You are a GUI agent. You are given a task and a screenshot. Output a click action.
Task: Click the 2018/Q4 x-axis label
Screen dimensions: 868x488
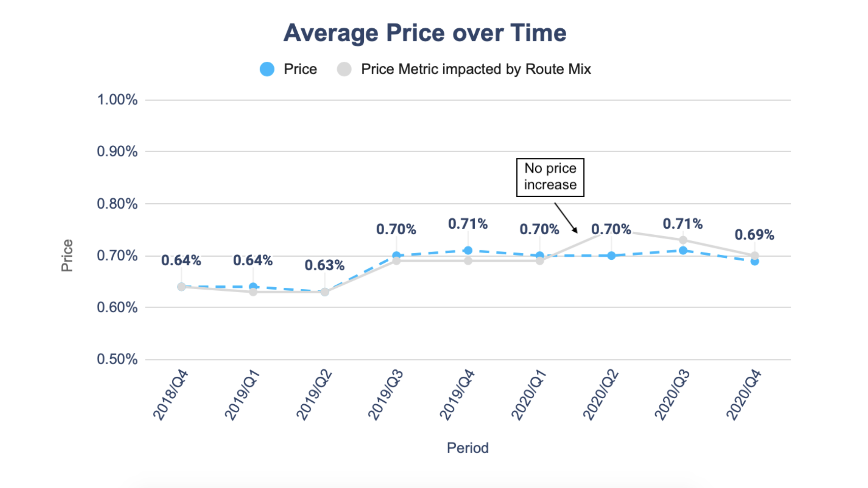tap(171, 395)
